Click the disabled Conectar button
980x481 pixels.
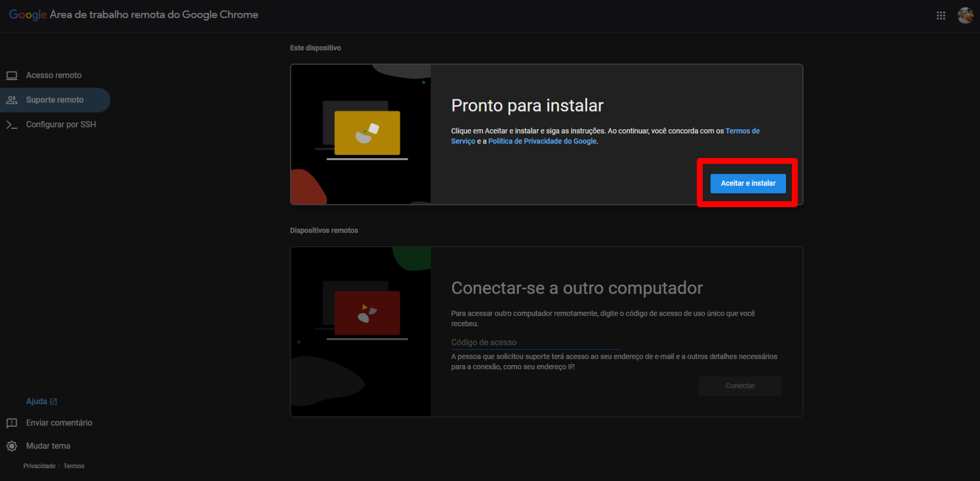[740, 385]
